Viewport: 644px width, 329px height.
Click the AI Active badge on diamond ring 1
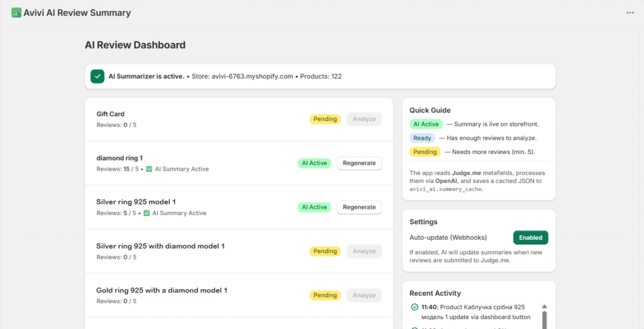(x=314, y=163)
